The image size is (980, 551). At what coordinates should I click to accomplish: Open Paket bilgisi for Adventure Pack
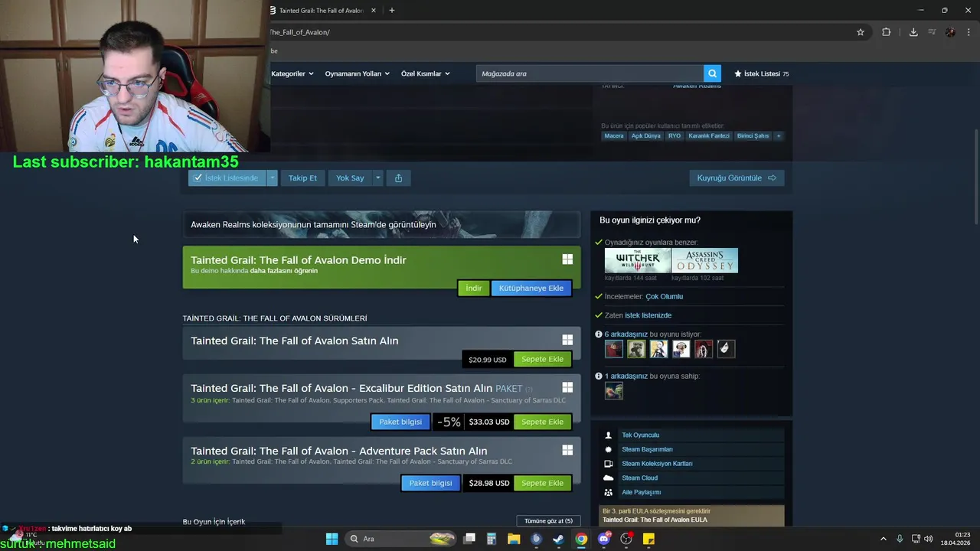point(430,483)
